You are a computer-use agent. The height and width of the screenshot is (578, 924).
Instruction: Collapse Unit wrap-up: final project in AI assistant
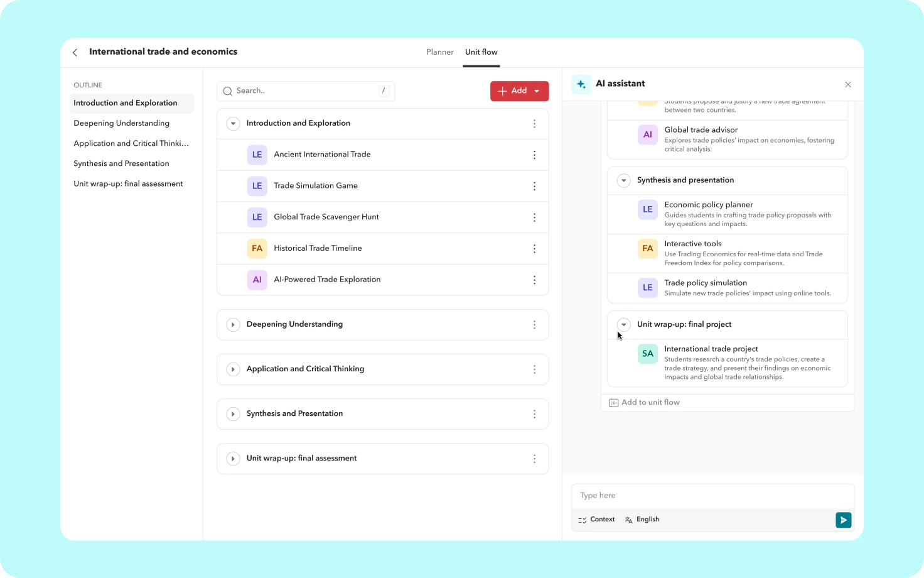[x=623, y=325]
